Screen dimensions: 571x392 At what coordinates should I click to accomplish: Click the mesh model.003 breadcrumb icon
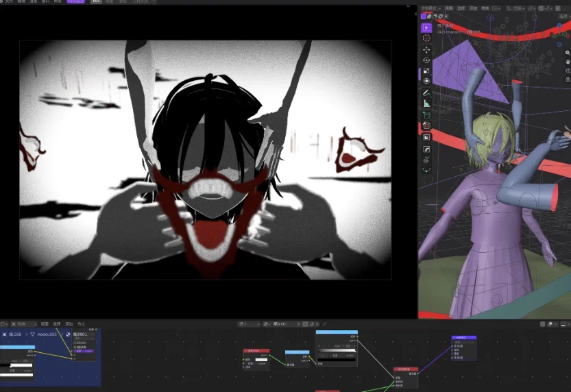pyautogui.click(x=32, y=334)
